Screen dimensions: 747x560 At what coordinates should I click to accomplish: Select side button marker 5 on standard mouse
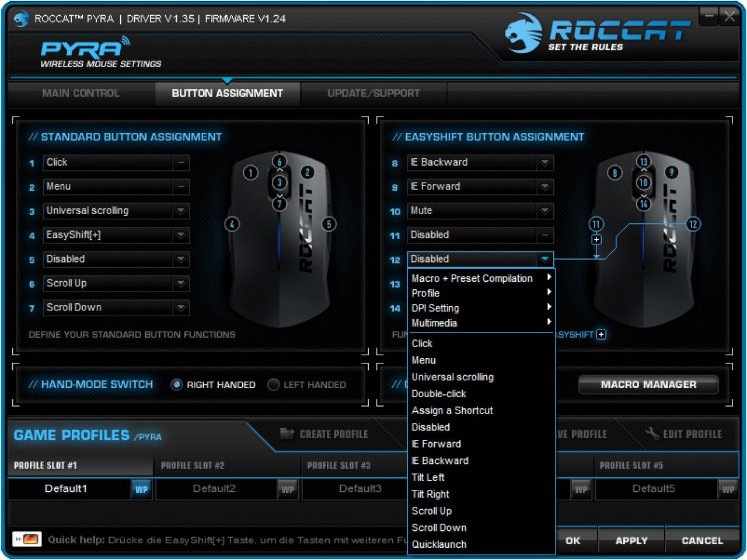tap(329, 224)
